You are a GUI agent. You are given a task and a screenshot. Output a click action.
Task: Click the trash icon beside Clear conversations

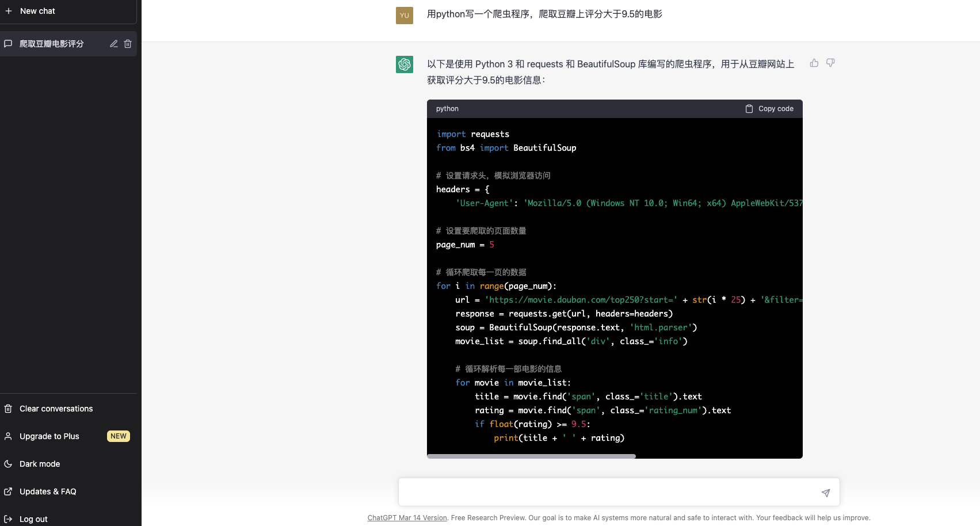pos(9,409)
